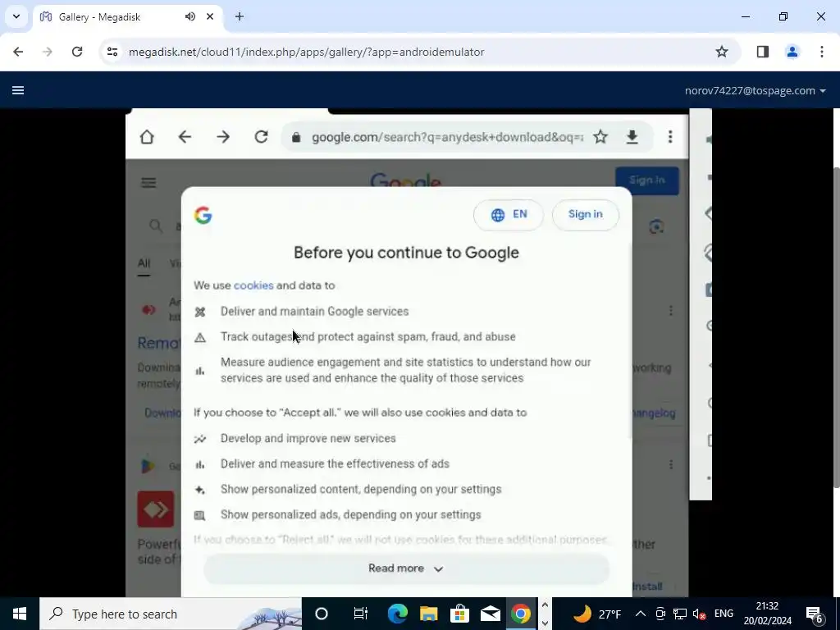Open the Chrome profile icon
This screenshot has height=630, width=840.
click(x=792, y=52)
